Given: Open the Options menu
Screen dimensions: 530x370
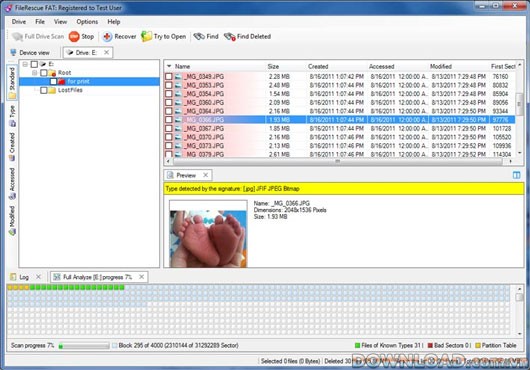Looking at the screenshot, I should tap(87, 22).
